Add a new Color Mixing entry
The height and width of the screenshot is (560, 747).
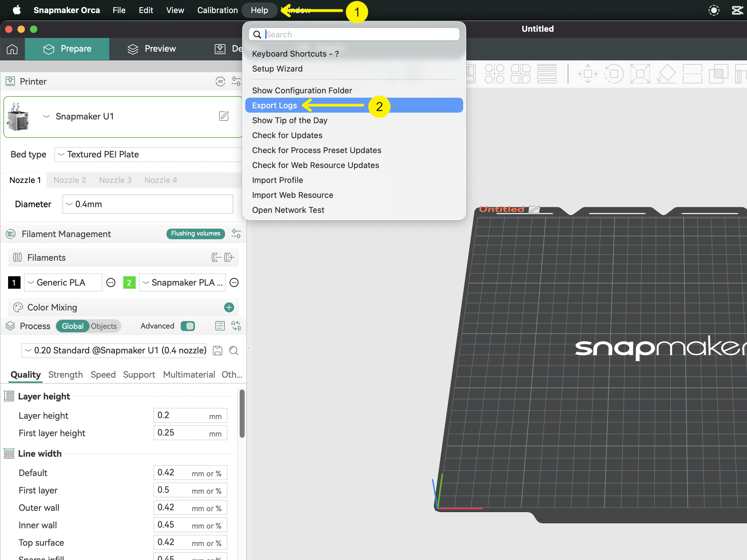tap(229, 307)
